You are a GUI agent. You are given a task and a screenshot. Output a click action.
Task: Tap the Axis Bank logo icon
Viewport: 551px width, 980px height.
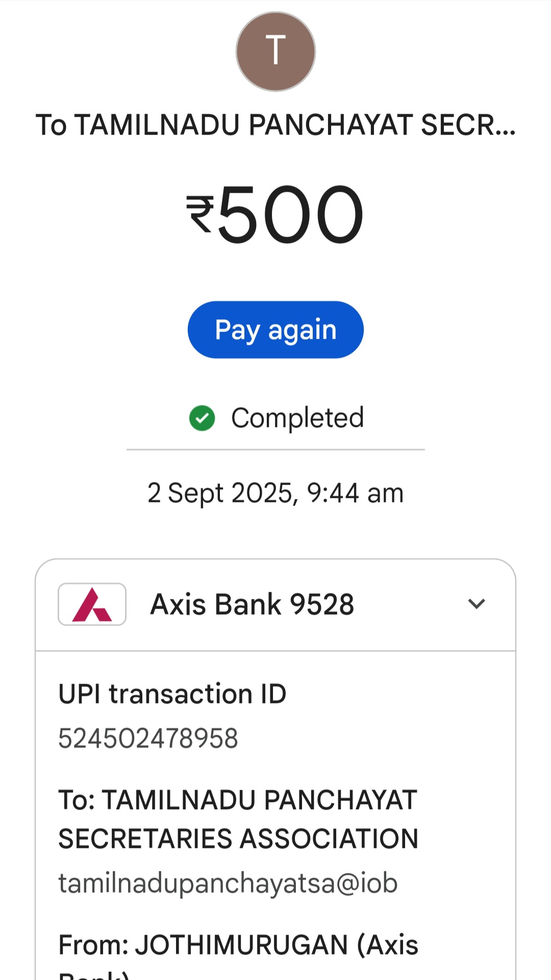pos(92,605)
